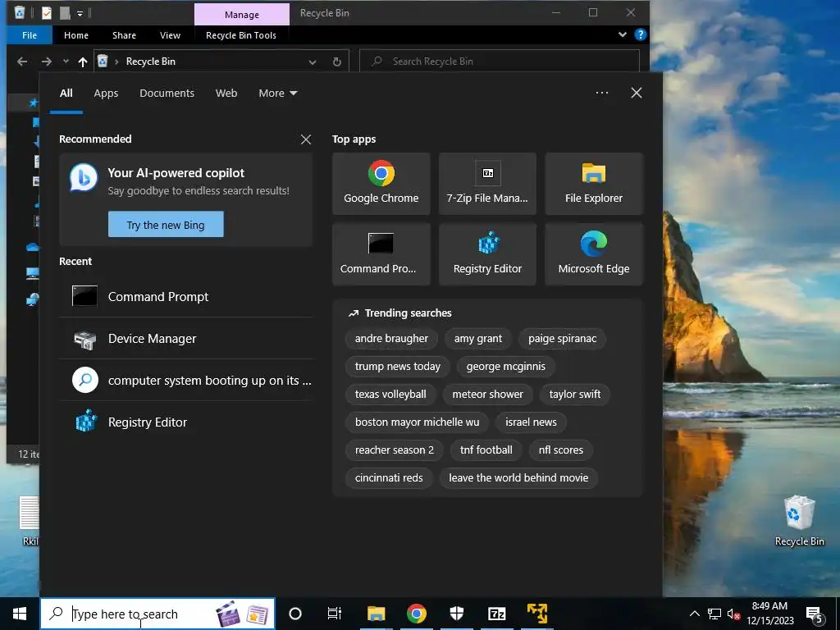Open the notification center icon
Viewport: 840px width, 630px height.
(x=815, y=614)
